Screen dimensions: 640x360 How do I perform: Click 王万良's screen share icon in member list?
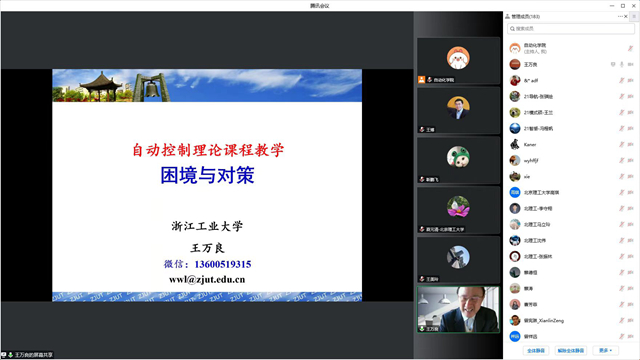(x=613, y=64)
